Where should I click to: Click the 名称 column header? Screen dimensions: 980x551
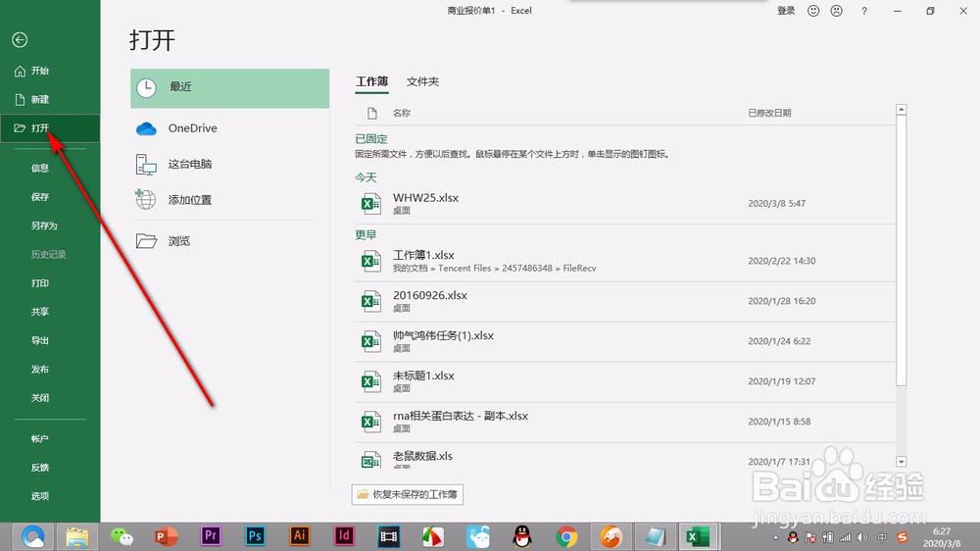401,113
